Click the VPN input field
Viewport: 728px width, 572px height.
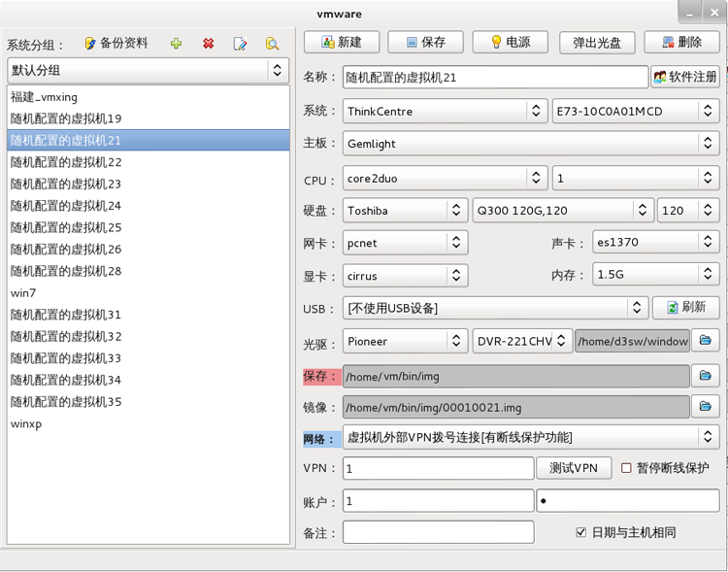pyautogui.click(x=439, y=468)
